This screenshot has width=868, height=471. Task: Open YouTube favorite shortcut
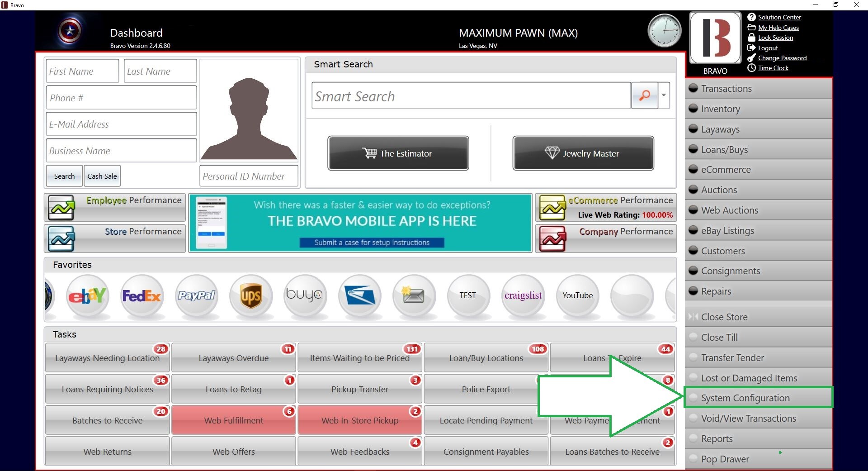coord(577,296)
